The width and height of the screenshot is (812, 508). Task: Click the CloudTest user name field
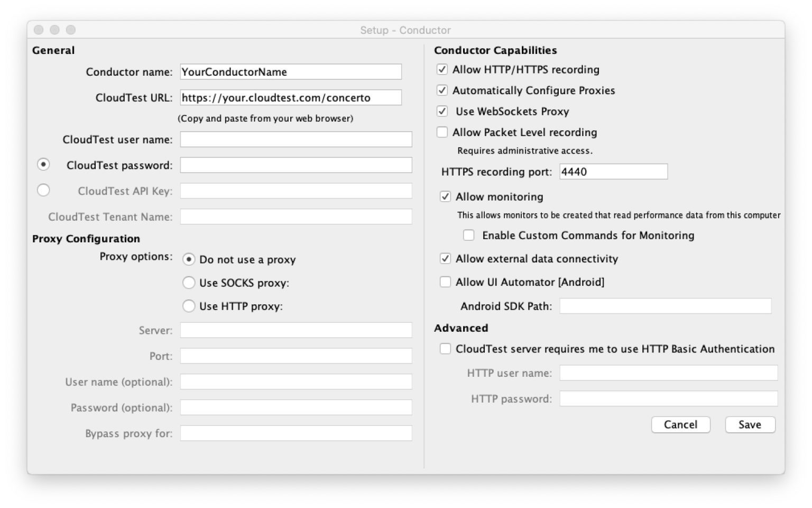click(x=295, y=139)
